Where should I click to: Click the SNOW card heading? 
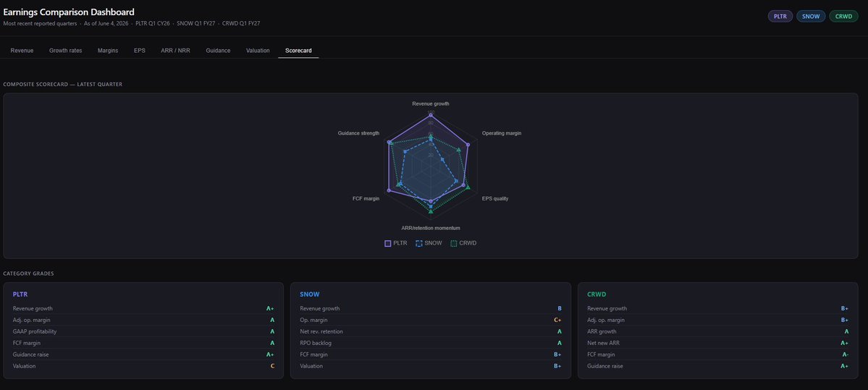[x=309, y=294]
